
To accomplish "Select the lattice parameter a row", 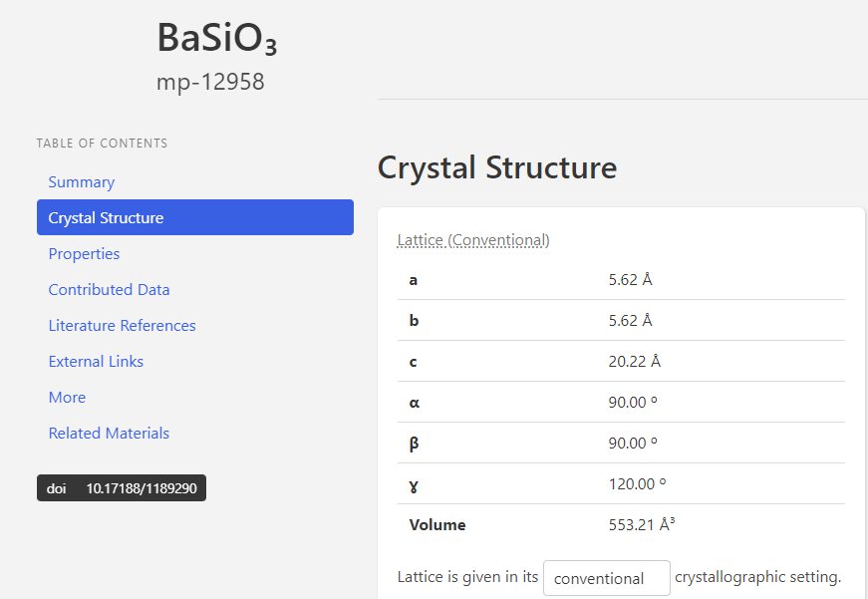I will tap(621, 280).
